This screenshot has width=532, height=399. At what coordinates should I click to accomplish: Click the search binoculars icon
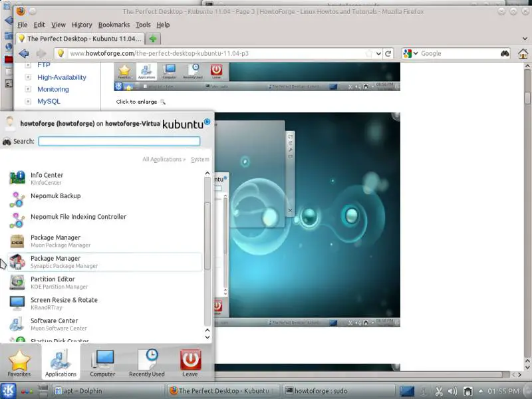click(505, 53)
